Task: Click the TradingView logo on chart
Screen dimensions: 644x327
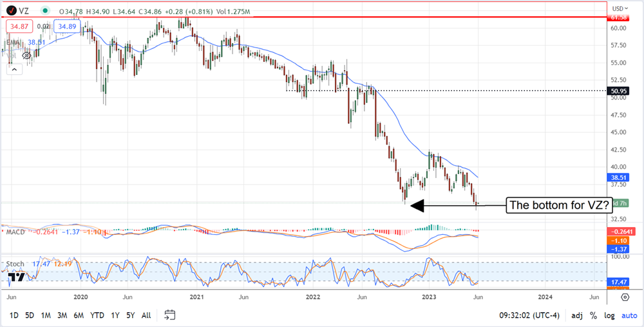Action: (17, 277)
